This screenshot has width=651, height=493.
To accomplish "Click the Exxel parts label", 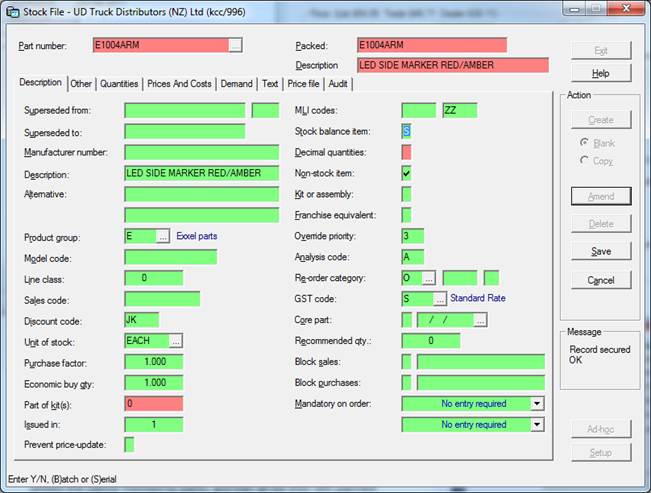I will click(197, 236).
